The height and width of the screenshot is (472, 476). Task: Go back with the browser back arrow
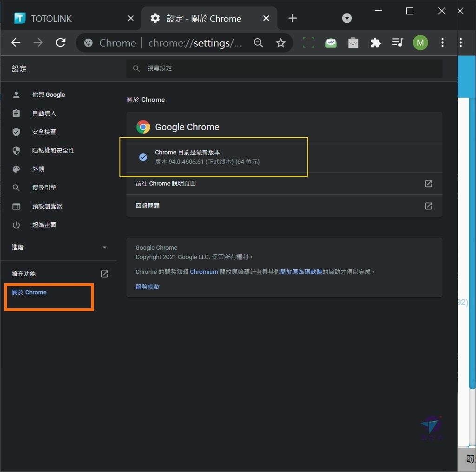(x=16, y=43)
